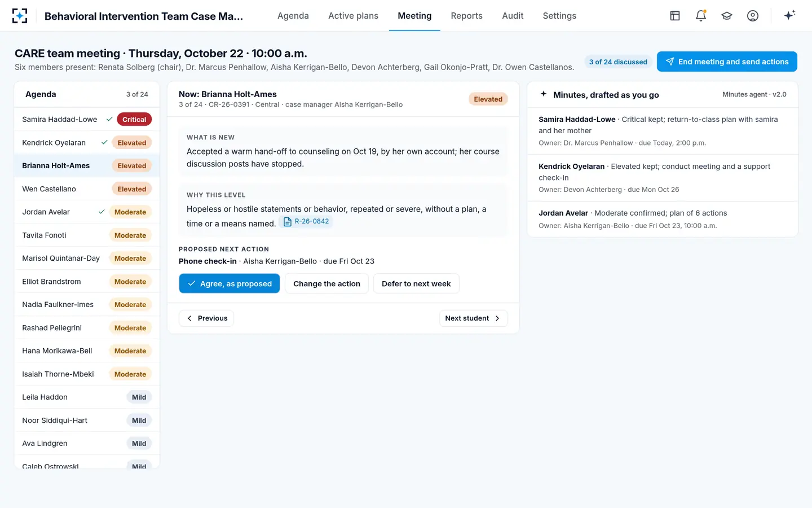Select Marisol Quintanar-Day agenda row

tap(87, 258)
